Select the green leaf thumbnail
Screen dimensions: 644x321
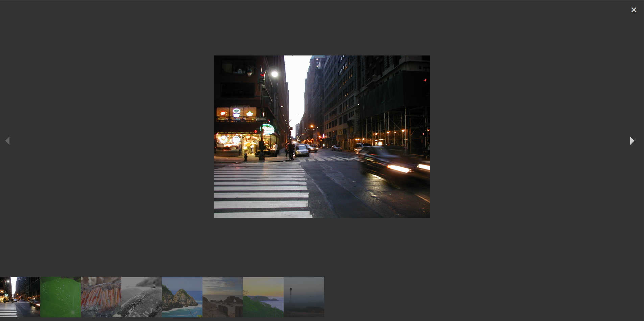(61, 297)
